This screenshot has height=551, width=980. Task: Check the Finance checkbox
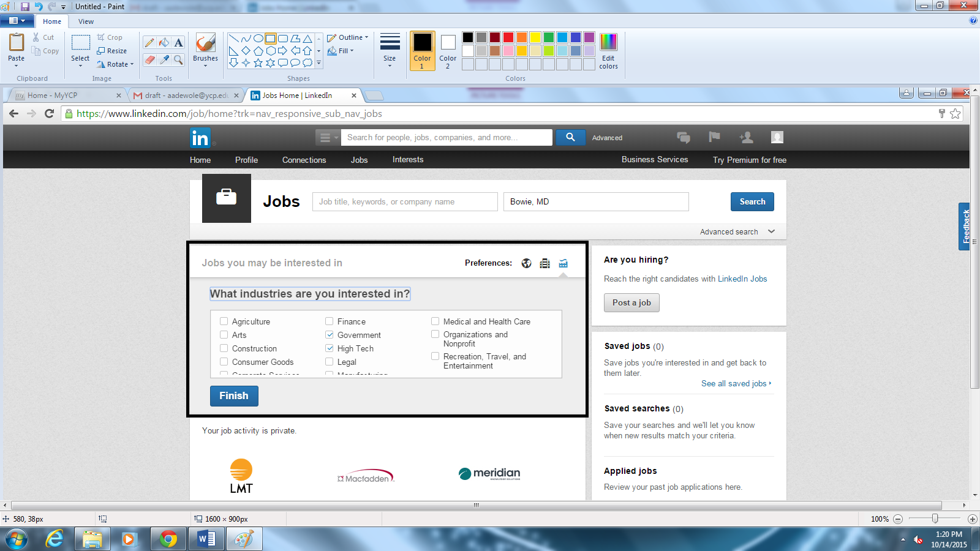pos(329,321)
